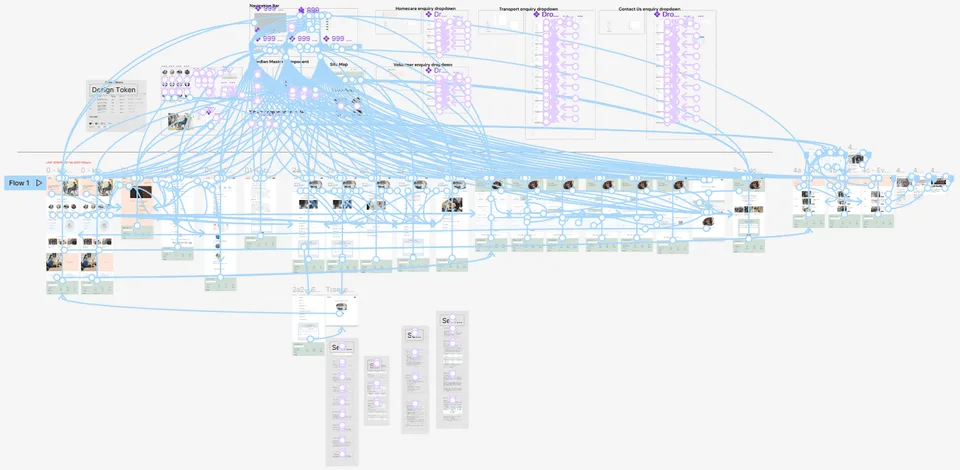Select the Volunteer enquiry dropdown frame title

(x=423, y=64)
